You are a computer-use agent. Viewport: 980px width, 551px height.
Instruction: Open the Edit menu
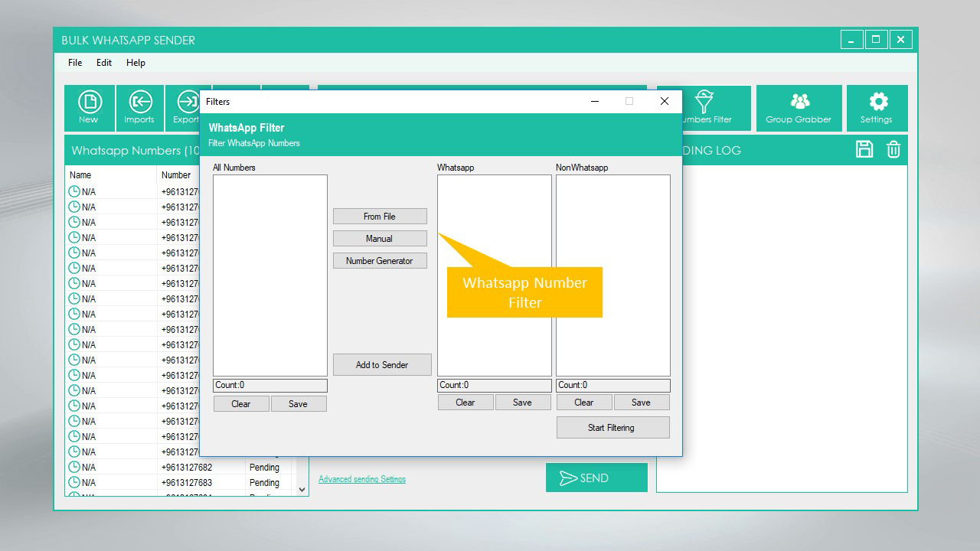pyautogui.click(x=104, y=63)
